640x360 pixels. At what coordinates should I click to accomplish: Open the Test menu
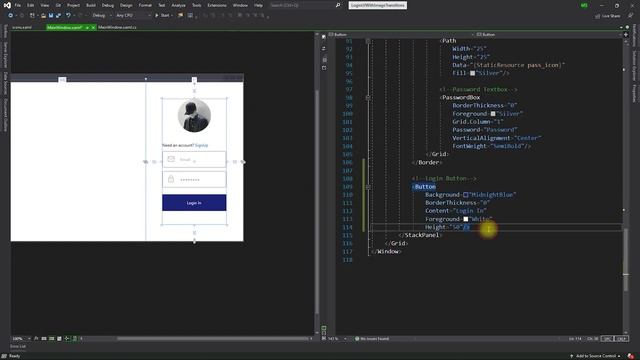tap(162, 5)
